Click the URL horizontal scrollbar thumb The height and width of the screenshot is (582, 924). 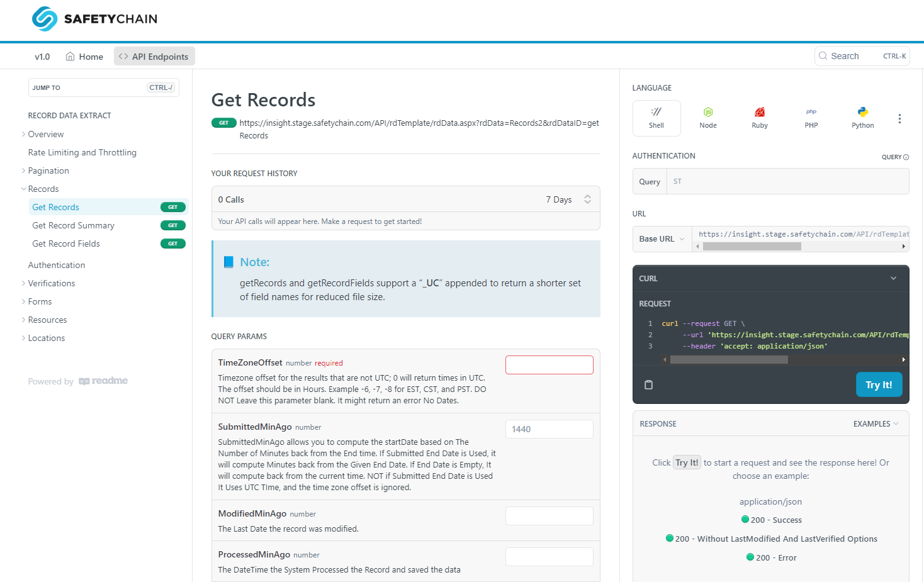tap(752, 247)
